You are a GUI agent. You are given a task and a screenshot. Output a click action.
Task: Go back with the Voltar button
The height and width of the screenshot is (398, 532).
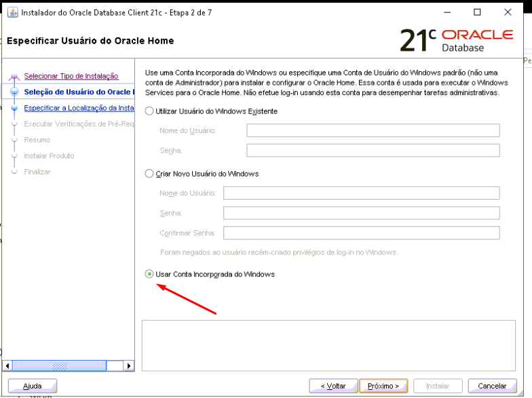click(x=334, y=386)
